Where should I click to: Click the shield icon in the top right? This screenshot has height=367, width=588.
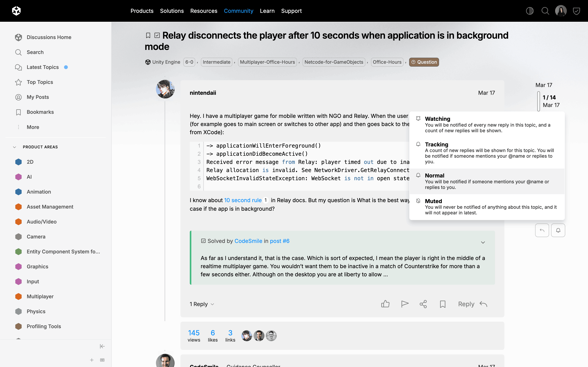coord(576,11)
